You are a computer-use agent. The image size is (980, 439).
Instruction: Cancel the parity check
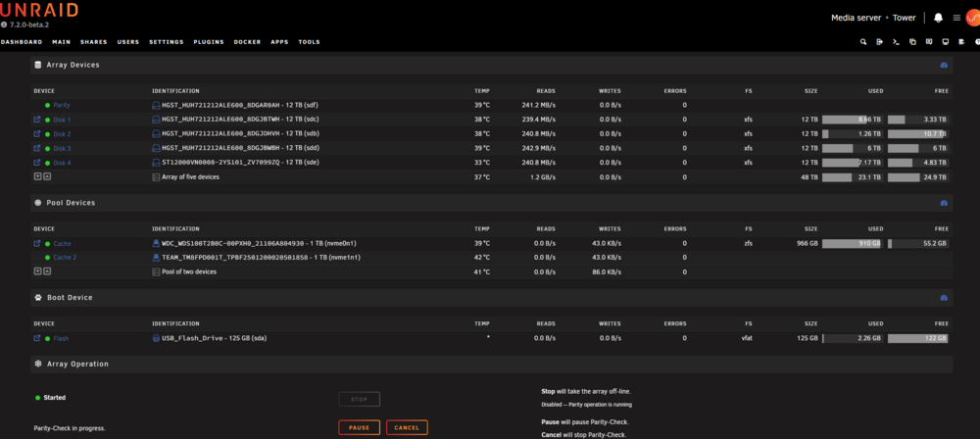407,428
